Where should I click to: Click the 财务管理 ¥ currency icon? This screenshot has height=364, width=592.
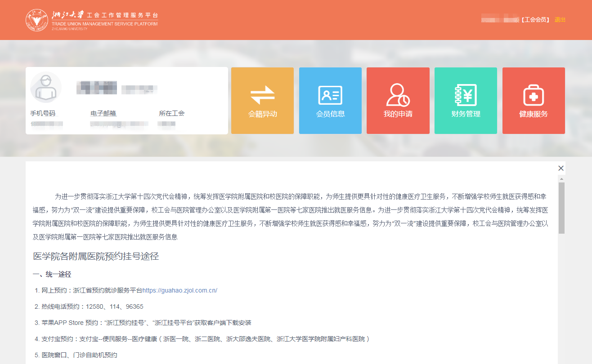point(466,95)
